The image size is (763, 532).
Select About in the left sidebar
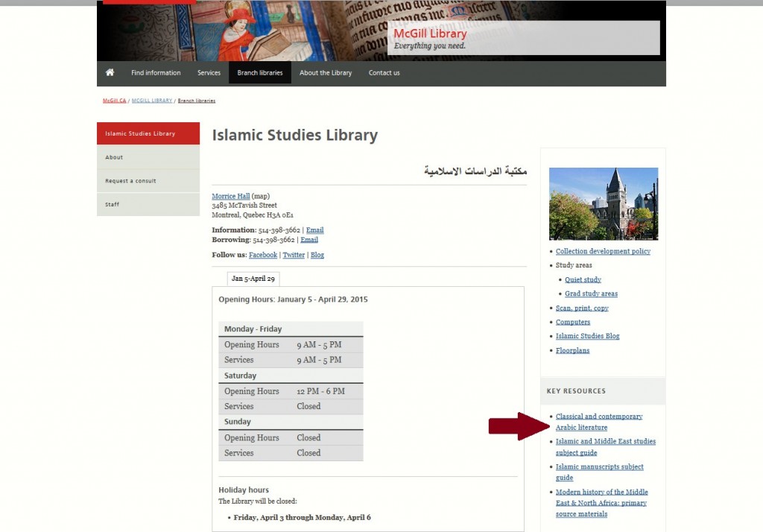pos(113,157)
